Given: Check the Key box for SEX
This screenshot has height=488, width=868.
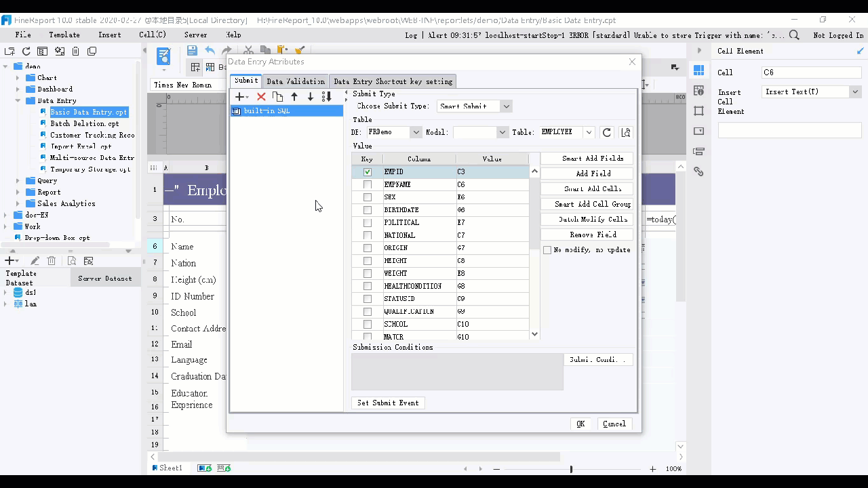Looking at the screenshot, I should click(368, 197).
